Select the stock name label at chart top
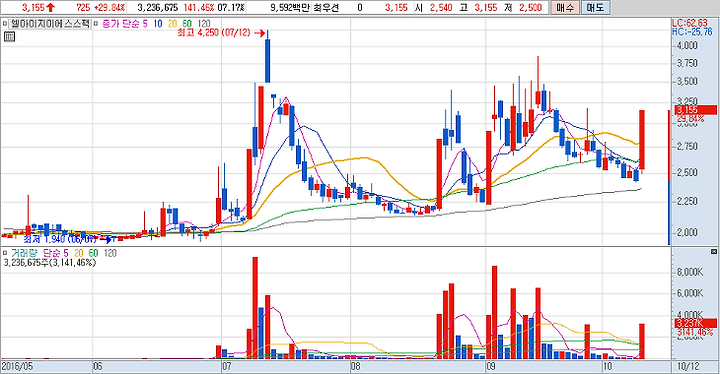This screenshot has width=720, height=374. coord(50,24)
